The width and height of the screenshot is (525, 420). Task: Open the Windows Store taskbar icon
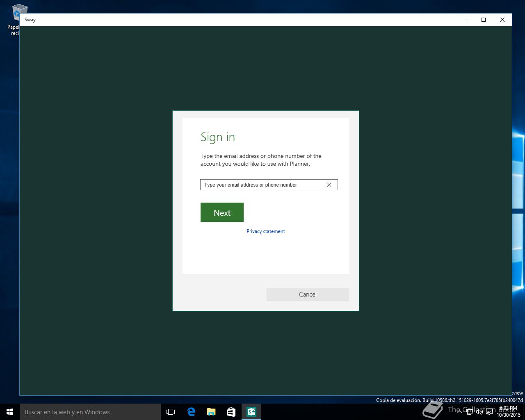[231, 412]
